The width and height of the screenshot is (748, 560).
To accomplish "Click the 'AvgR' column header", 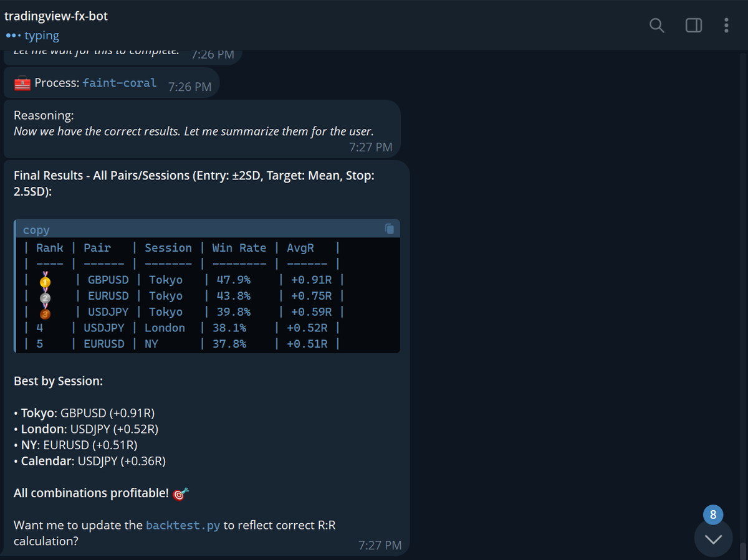I will point(300,248).
